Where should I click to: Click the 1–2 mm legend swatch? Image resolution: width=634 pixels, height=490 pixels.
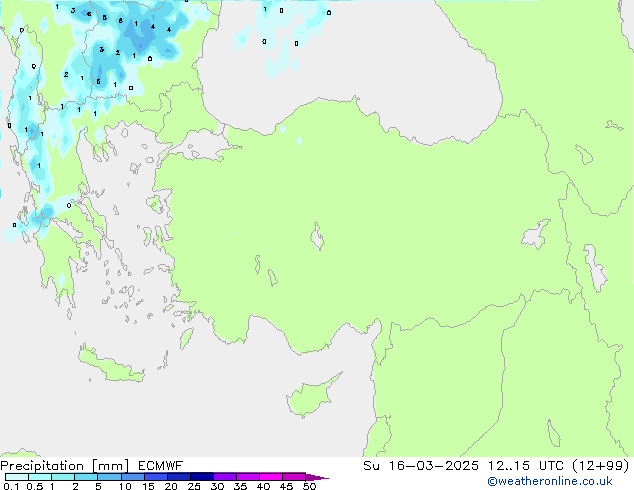[x=63, y=477]
